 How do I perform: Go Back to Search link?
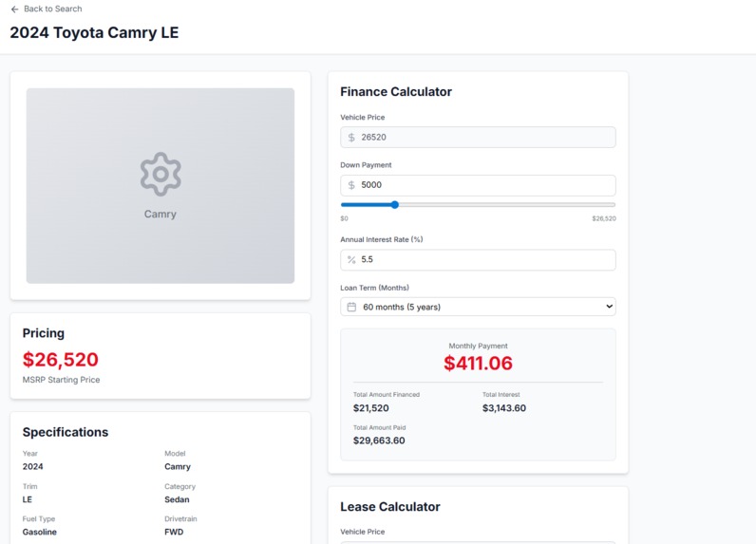pos(47,9)
